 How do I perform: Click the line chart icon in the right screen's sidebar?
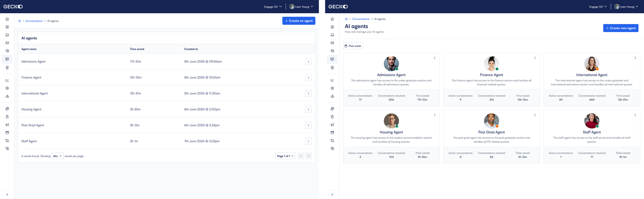coord(332,80)
